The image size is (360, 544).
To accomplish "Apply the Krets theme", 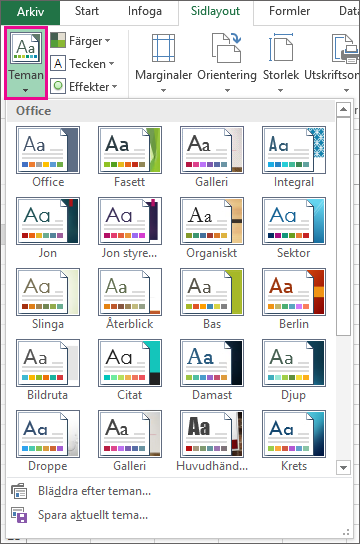I will [x=294, y=441].
